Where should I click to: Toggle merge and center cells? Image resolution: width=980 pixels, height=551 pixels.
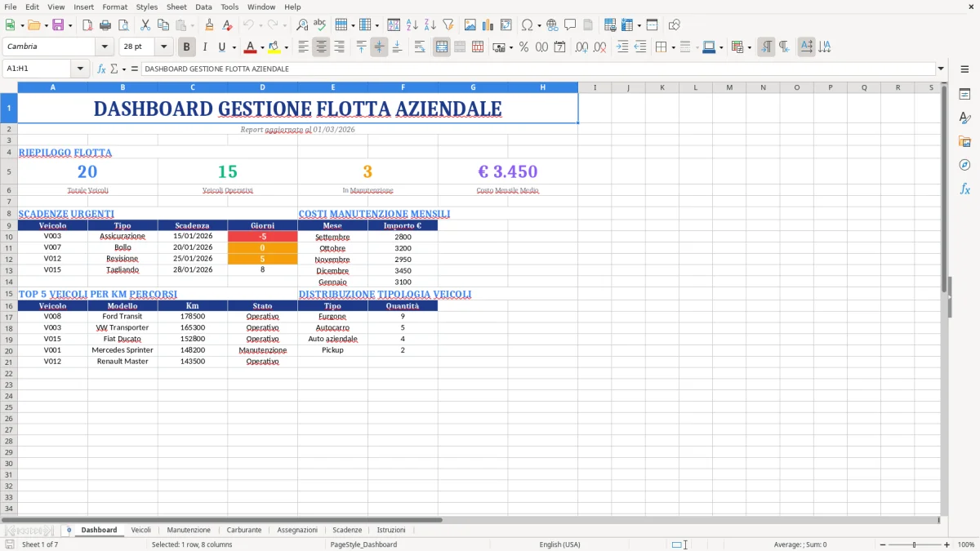point(441,47)
